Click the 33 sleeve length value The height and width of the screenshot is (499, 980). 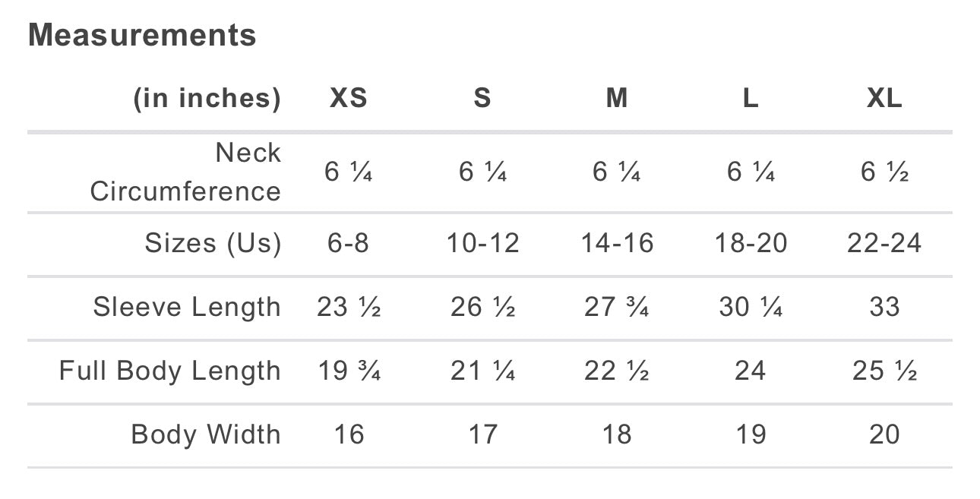pos(884,307)
